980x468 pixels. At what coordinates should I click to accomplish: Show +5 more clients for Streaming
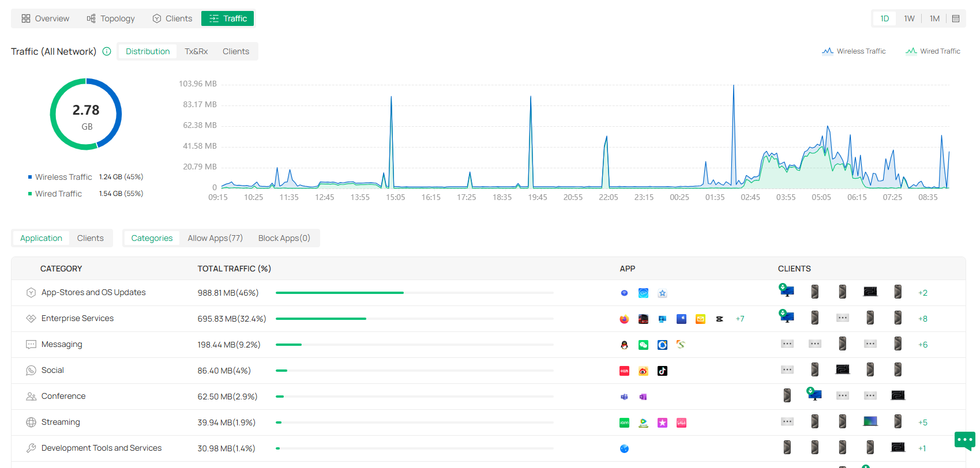(923, 422)
